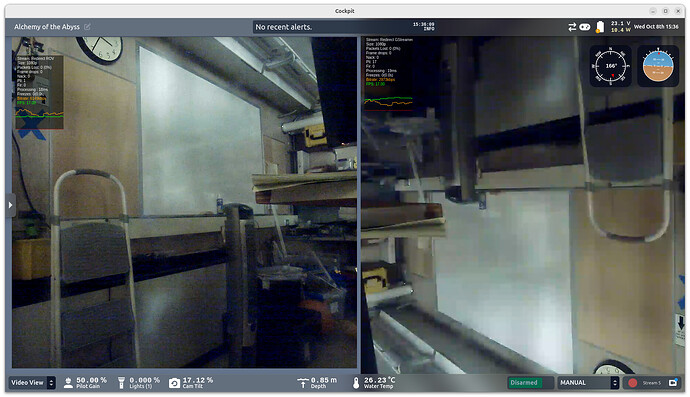Open the video library icon
This screenshot has height=397, width=690.
click(x=673, y=382)
